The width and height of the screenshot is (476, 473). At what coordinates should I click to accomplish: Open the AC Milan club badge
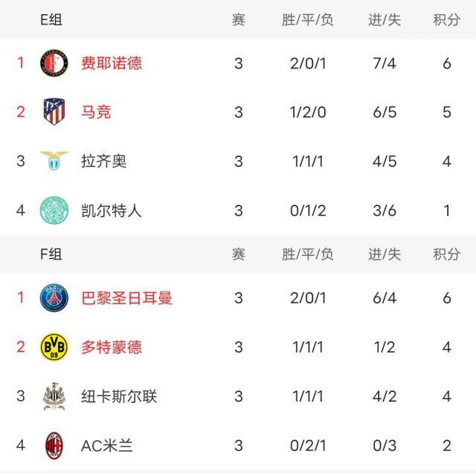tap(54, 445)
